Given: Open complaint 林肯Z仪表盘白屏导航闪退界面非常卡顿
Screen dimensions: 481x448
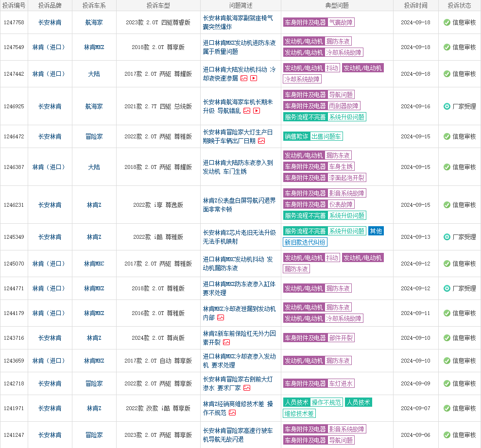Looking at the screenshot, I should (239, 205).
